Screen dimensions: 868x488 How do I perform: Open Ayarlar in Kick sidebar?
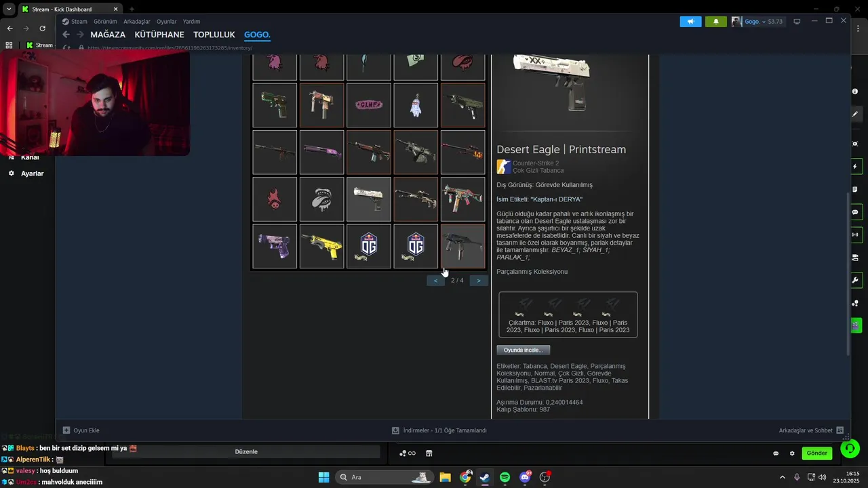[x=26, y=174]
